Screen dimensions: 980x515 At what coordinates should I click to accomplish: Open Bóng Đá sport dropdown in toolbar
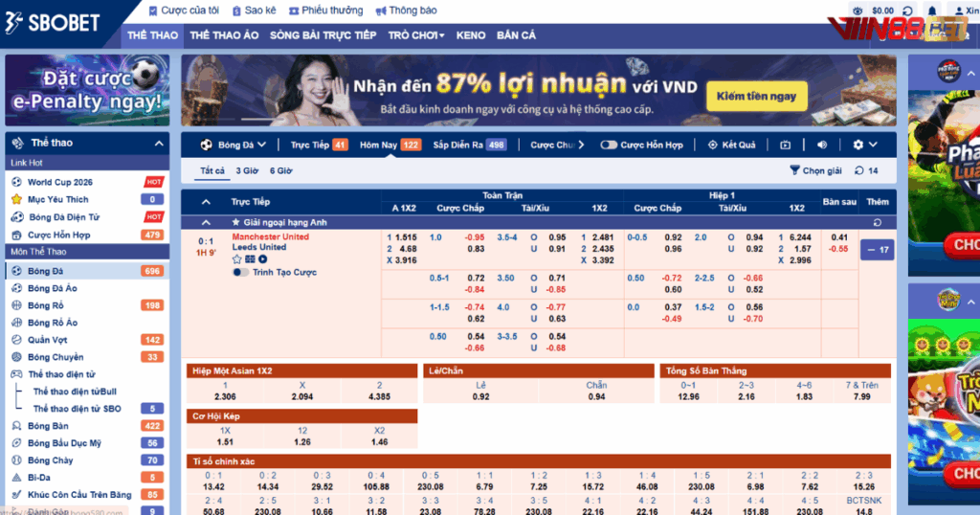point(234,145)
